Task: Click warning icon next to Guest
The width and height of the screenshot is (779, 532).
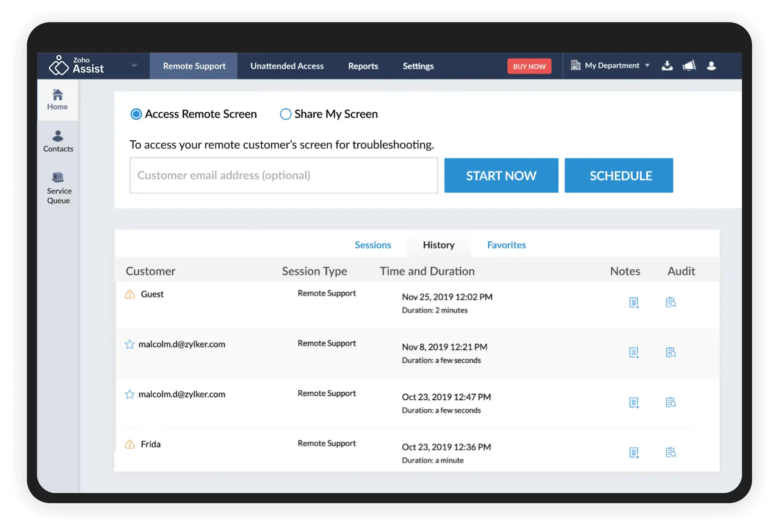Action: tap(130, 294)
